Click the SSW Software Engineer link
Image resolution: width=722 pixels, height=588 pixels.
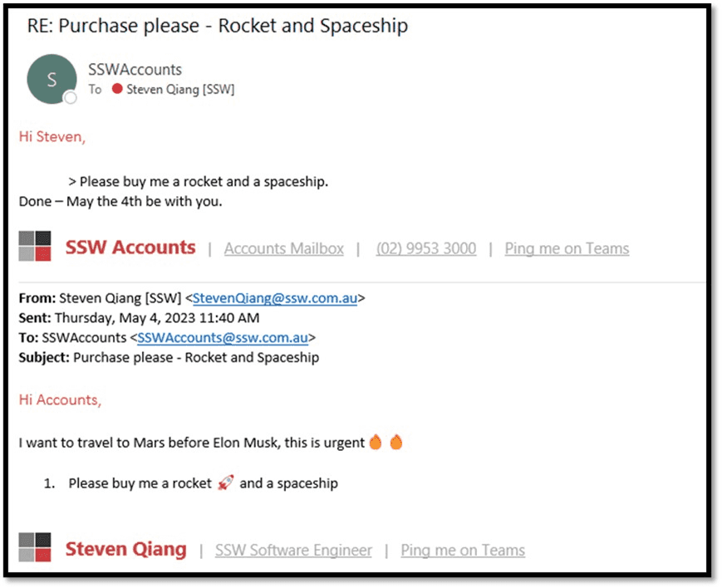pyautogui.click(x=293, y=550)
